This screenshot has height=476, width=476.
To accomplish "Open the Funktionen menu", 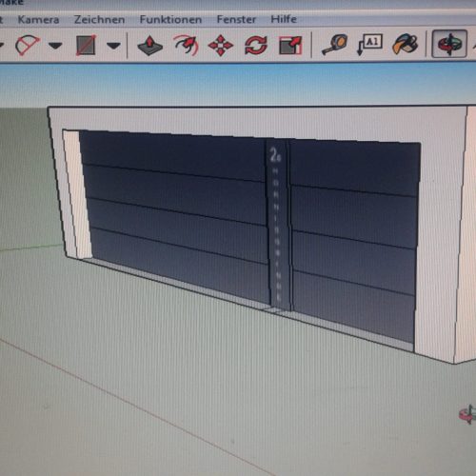I will pos(170,20).
